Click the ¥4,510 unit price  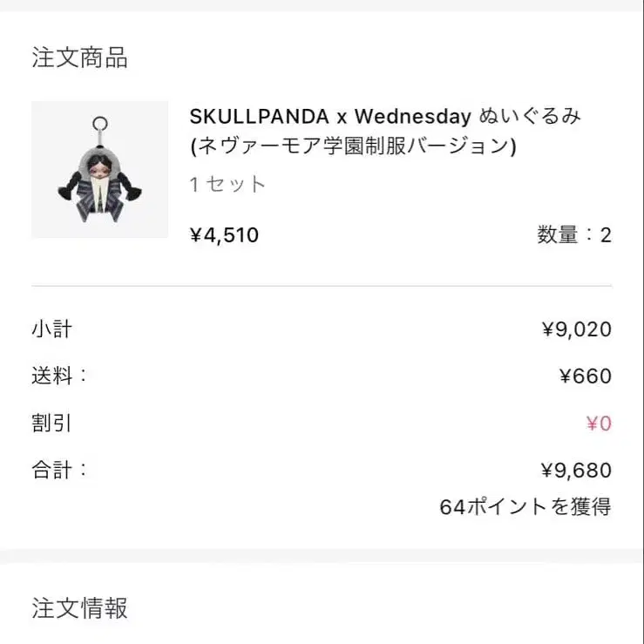[x=224, y=235]
